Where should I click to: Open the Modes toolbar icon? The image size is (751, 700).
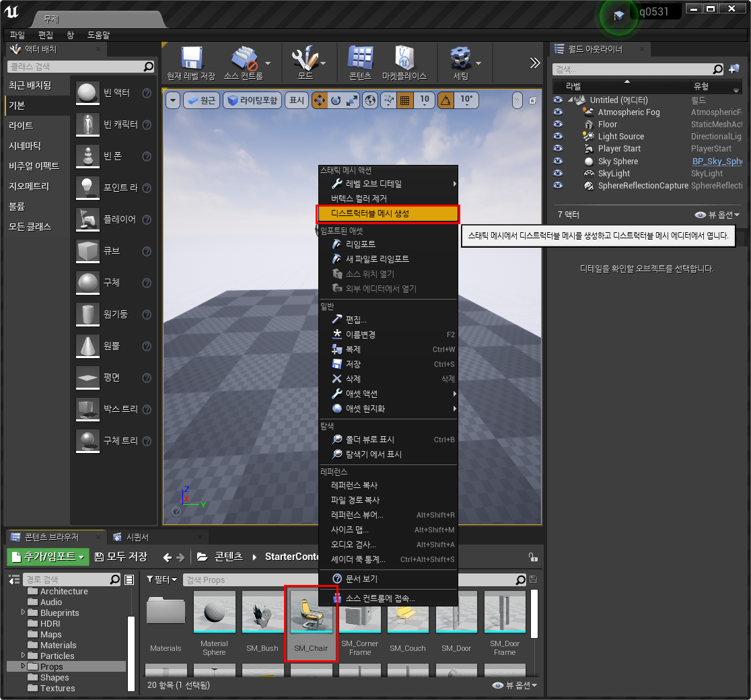306,63
